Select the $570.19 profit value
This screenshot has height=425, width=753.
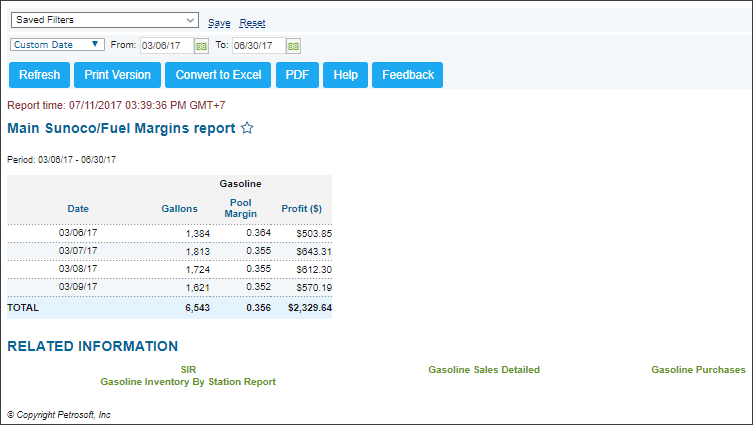tap(314, 288)
